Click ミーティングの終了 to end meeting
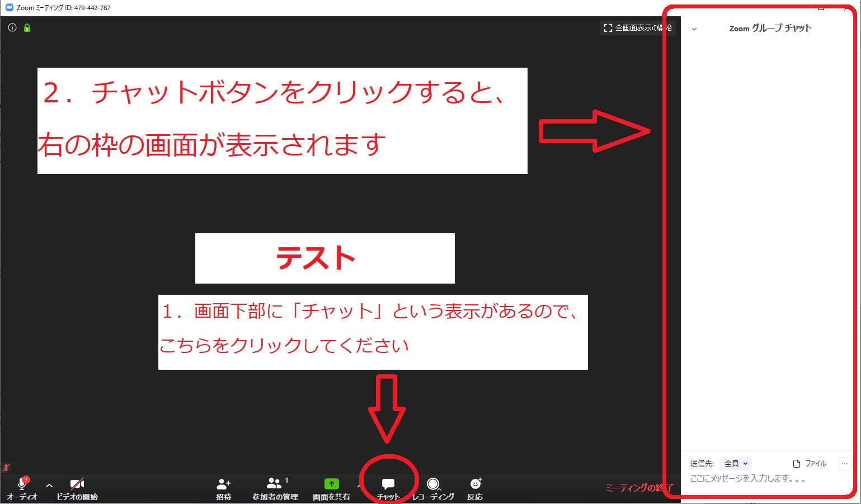This screenshot has width=861, height=504. click(x=639, y=488)
